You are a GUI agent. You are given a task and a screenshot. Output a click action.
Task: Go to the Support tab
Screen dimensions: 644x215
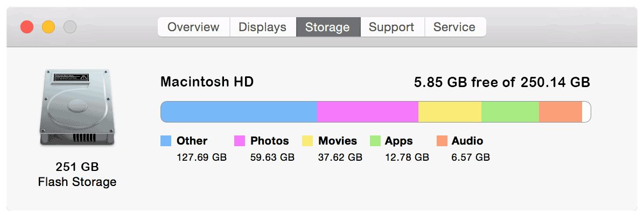tap(391, 27)
